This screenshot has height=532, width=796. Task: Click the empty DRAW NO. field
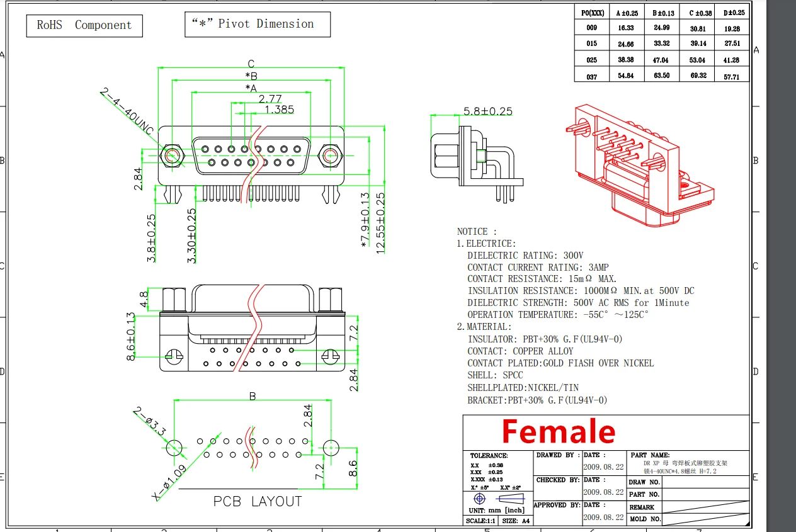[705, 482]
